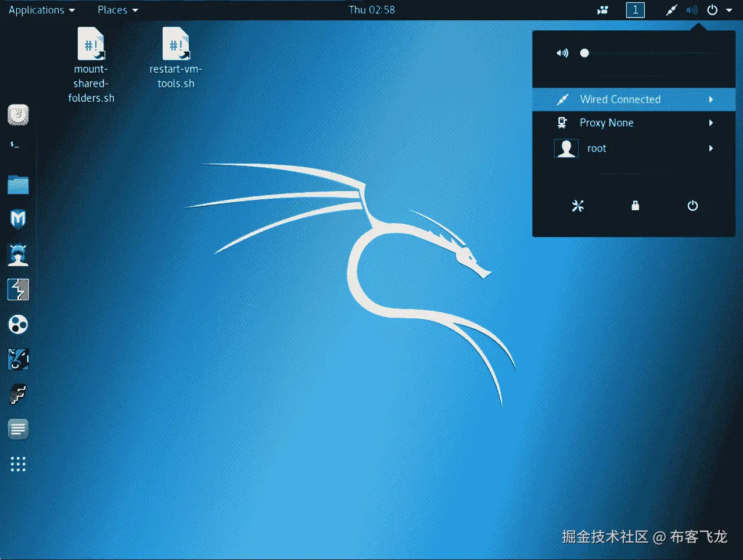The height and width of the screenshot is (560, 743).
Task: Click the screen recorder icon in top bar
Action: coord(603,10)
